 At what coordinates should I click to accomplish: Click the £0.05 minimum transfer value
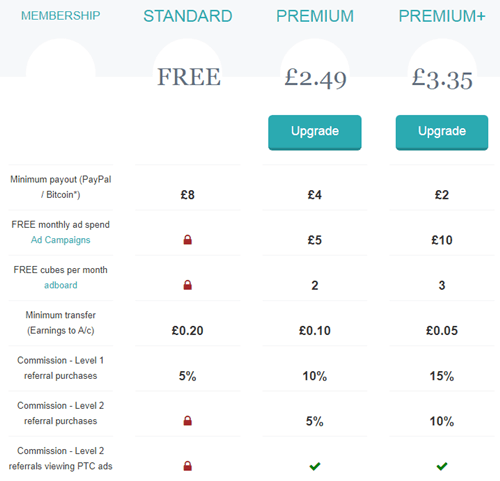[x=442, y=331]
